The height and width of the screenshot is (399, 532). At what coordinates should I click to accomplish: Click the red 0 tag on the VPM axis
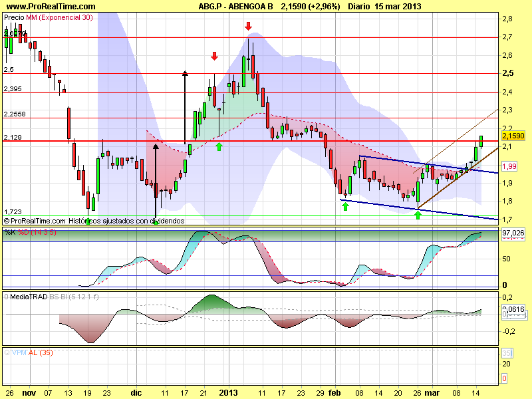click(504, 378)
